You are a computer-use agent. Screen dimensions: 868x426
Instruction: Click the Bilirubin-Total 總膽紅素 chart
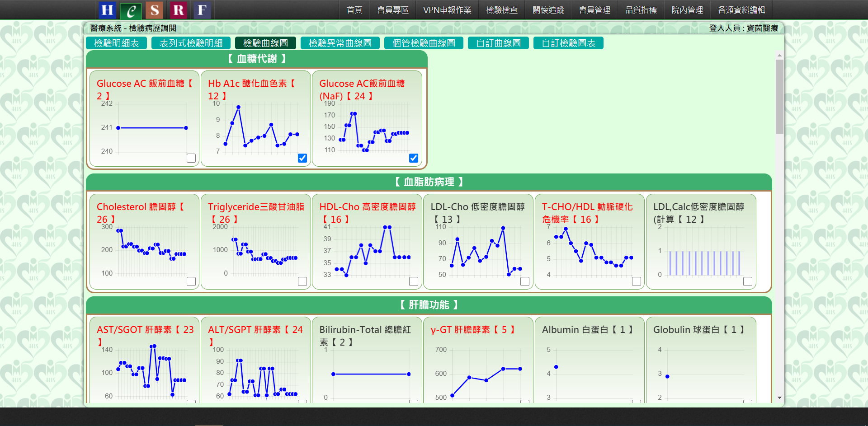[367, 375]
